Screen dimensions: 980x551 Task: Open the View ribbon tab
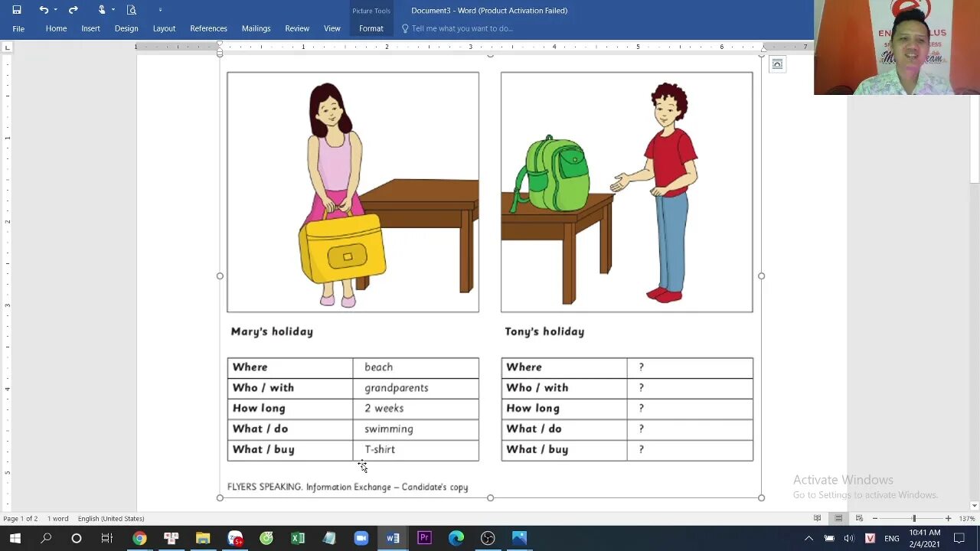pyautogui.click(x=332, y=28)
